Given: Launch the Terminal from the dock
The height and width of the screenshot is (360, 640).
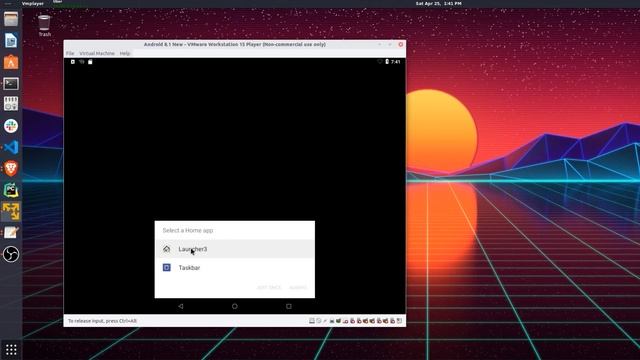Looking at the screenshot, I should (x=11, y=84).
